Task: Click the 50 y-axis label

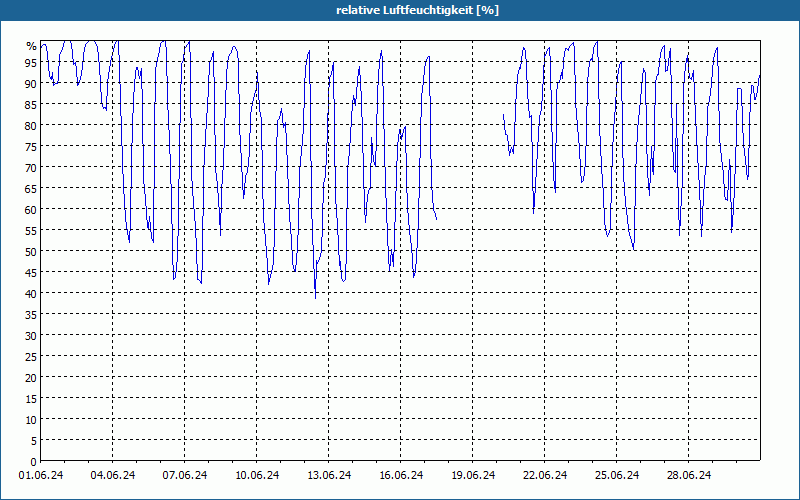Action: tap(31, 251)
